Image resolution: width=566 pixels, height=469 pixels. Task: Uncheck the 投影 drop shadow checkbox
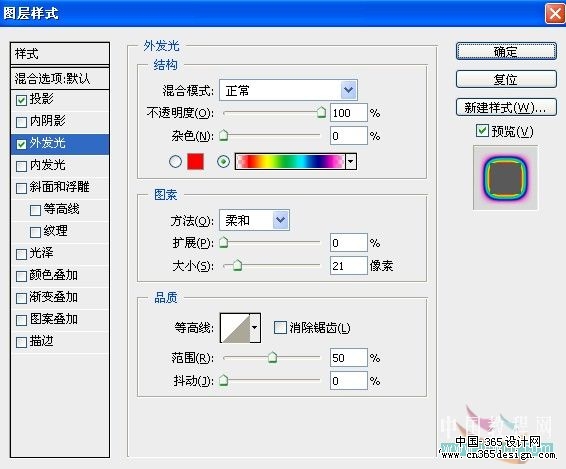click(21, 100)
